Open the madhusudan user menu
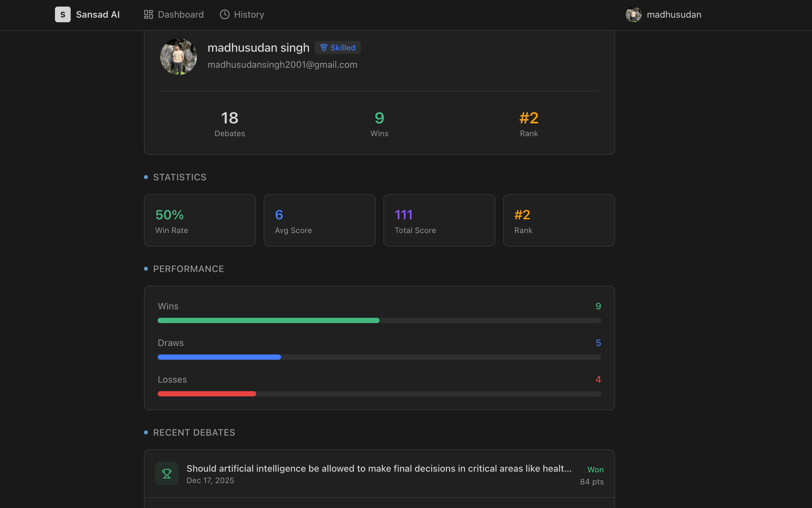 674,14
